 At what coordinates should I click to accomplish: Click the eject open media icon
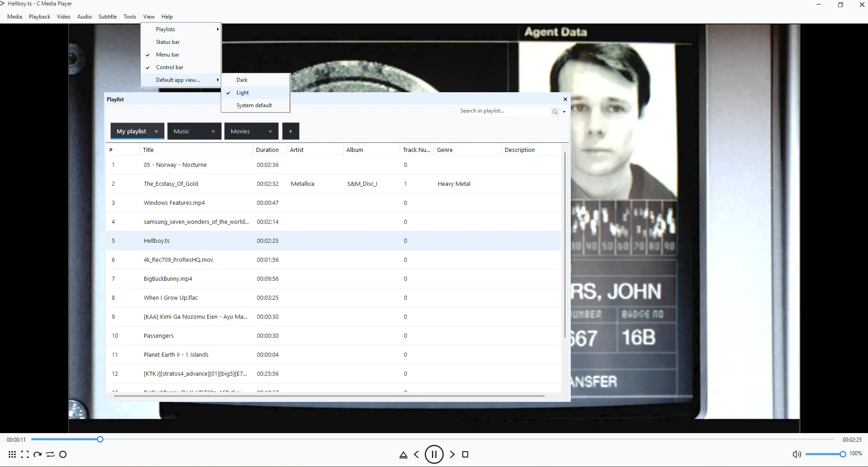pos(403,455)
